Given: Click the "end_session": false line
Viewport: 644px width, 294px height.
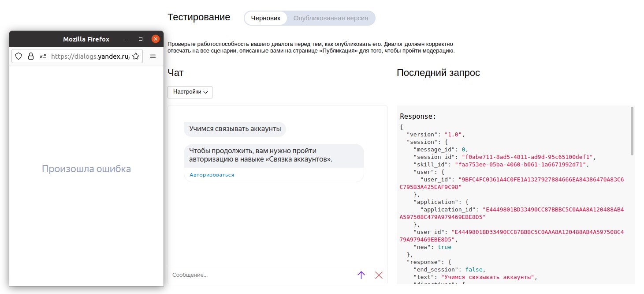Looking at the screenshot, I should (449, 269).
